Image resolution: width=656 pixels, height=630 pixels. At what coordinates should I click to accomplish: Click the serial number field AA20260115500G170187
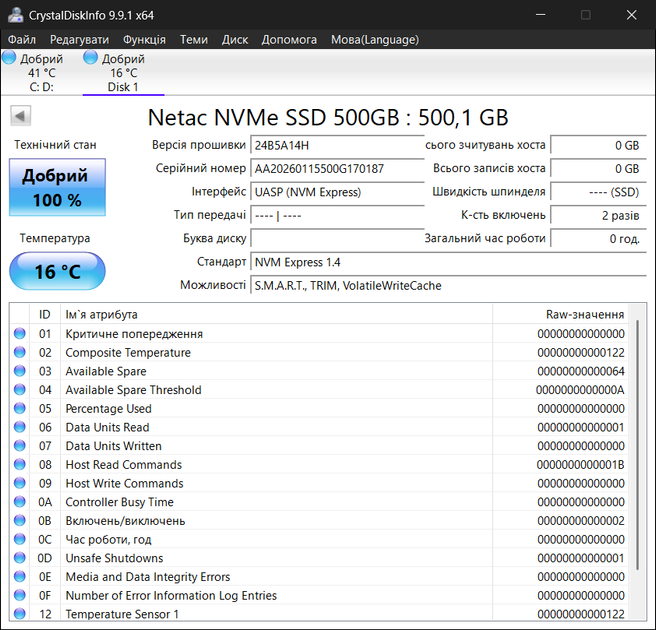coord(337,169)
